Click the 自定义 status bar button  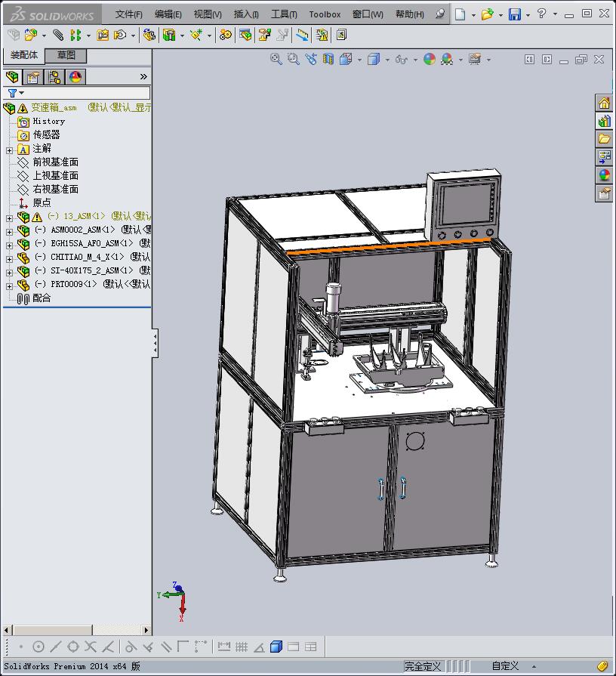click(505, 666)
